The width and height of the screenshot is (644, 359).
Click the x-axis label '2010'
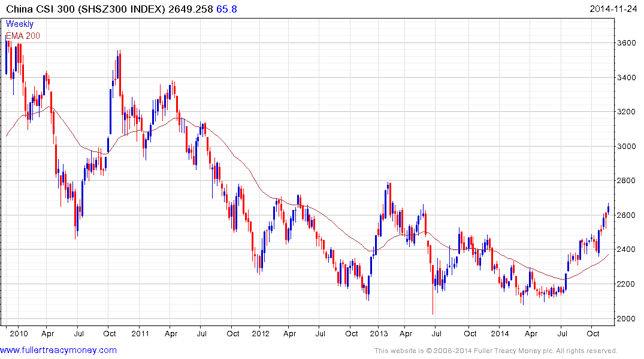pyautogui.click(x=19, y=333)
